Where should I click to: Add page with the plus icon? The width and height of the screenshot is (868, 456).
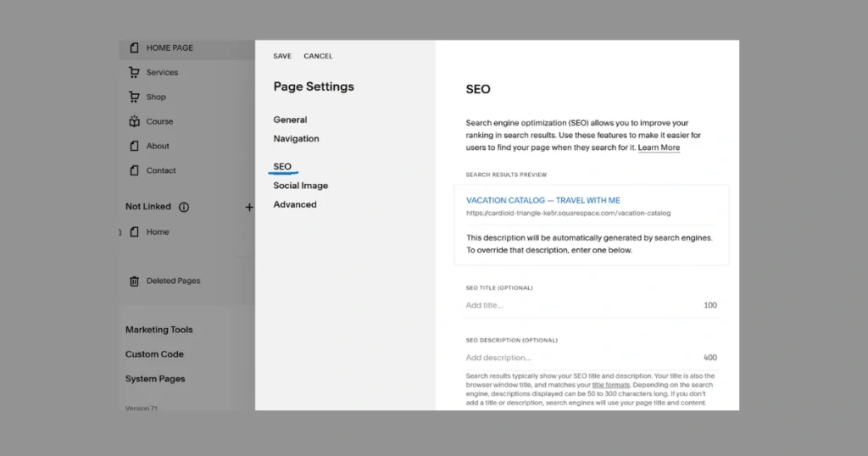pyautogui.click(x=249, y=207)
